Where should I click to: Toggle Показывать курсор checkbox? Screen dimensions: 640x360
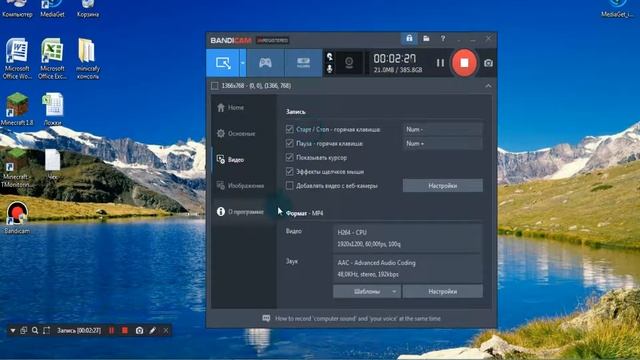click(289, 157)
